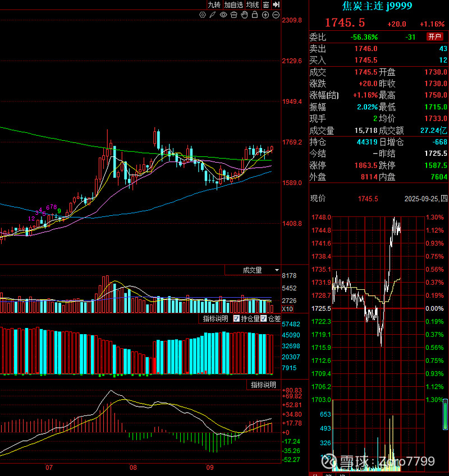
Task: Toggle the chart lock icon
Action: (255, 15)
